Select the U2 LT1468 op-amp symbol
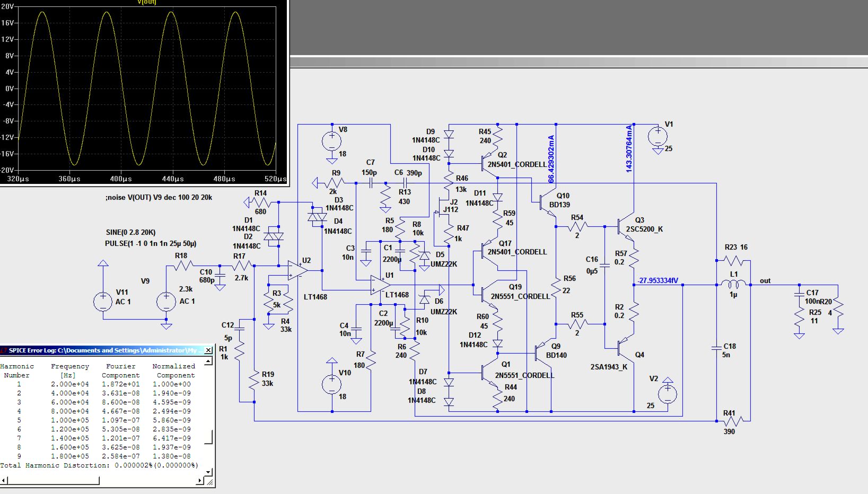 (x=298, y=270)
